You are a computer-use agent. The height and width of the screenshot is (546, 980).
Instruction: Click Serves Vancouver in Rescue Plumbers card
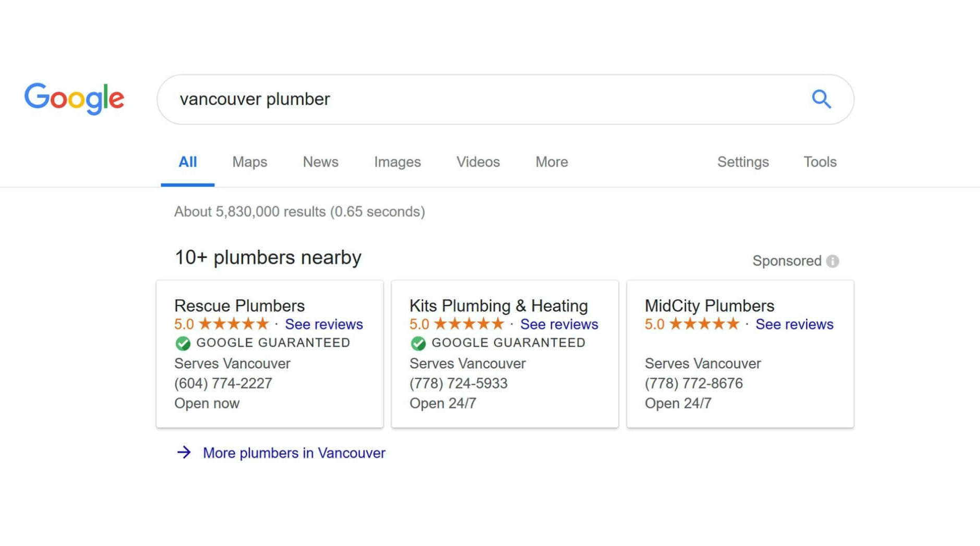(232, 363)
